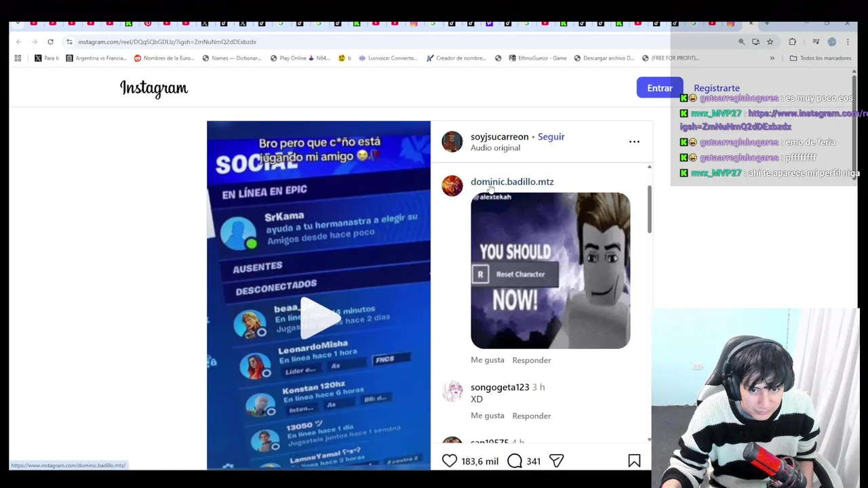Image resolution: width=868 pixels, height=488 pixels.
Task: Switch to the Pinterest browser tab
Action: coord(148,24)
